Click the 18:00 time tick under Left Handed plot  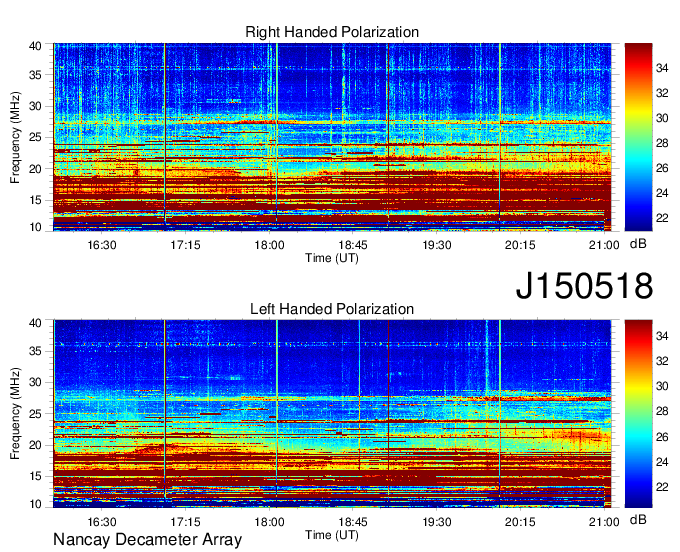(269, 522)
